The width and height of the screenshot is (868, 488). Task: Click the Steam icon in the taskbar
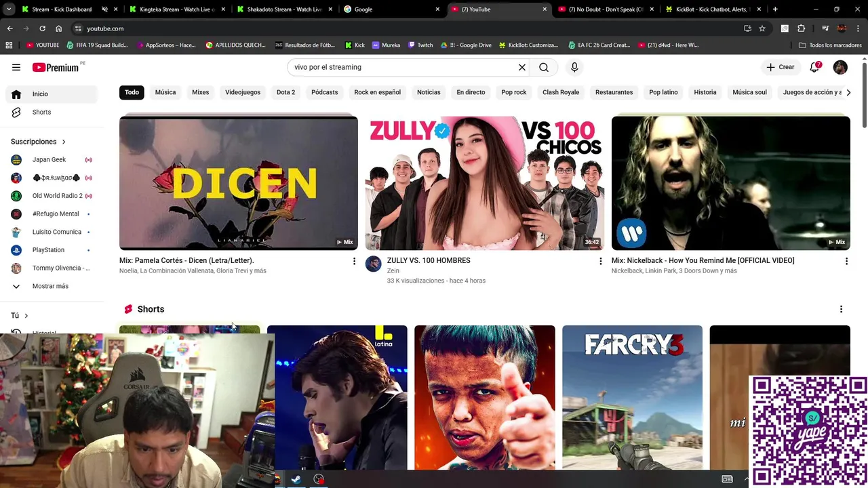point(296,479)
